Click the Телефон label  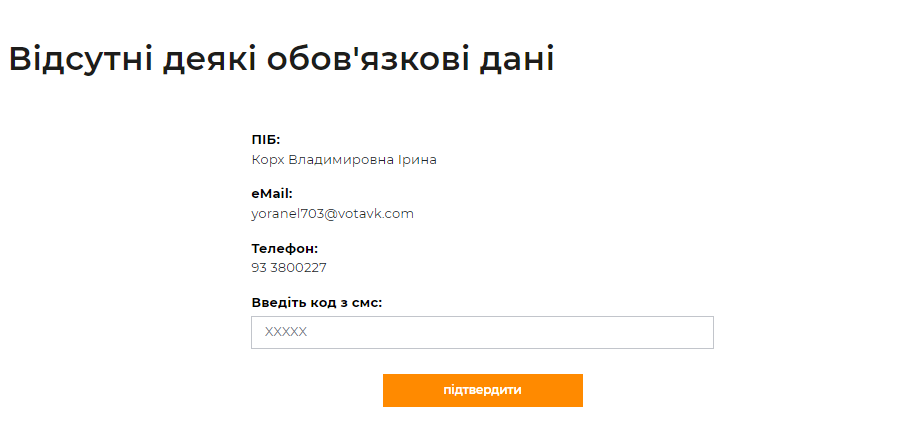pos(284,248)
